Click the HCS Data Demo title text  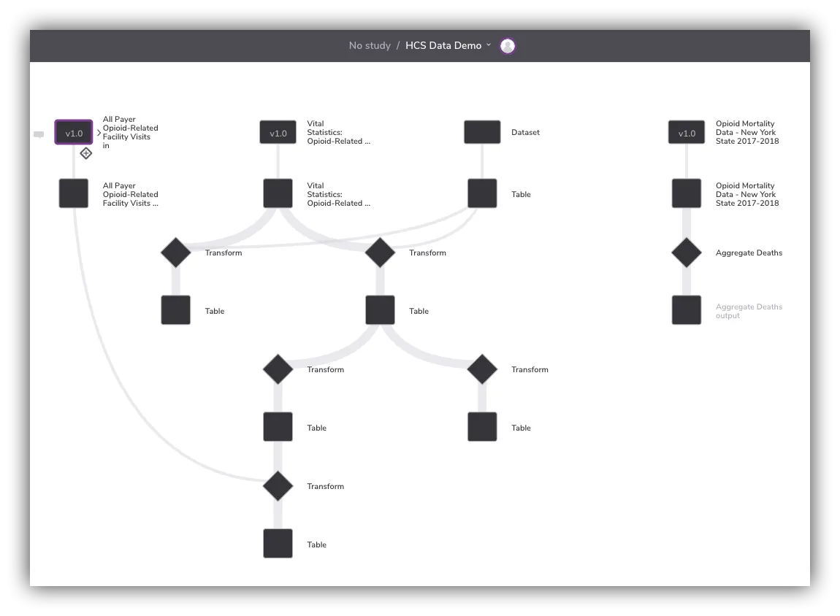443,45
